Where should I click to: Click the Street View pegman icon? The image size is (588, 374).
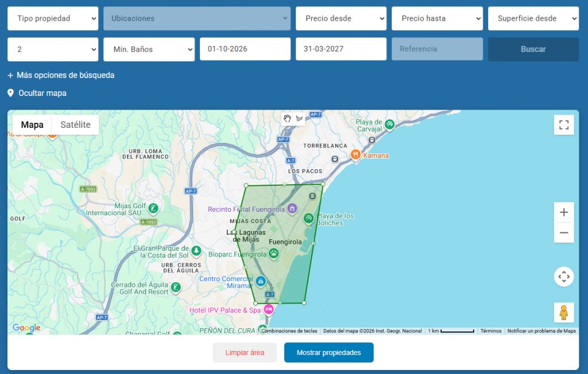[x=563, y=313]
